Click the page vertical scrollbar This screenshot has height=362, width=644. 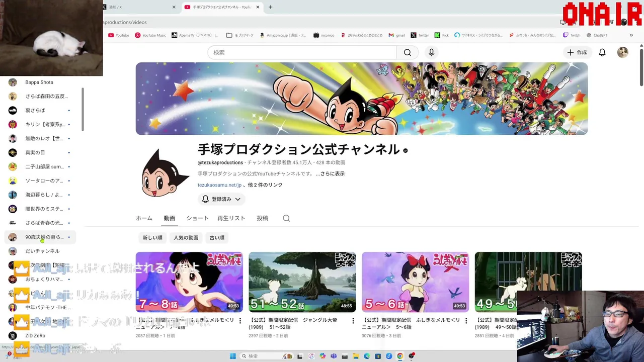pyautogui.click(x=641, y=66)
